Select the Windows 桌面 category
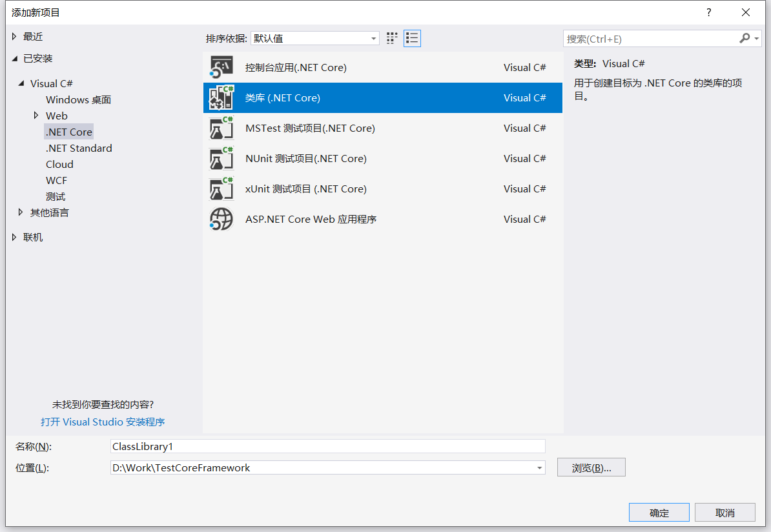 [x=78, y=99]
